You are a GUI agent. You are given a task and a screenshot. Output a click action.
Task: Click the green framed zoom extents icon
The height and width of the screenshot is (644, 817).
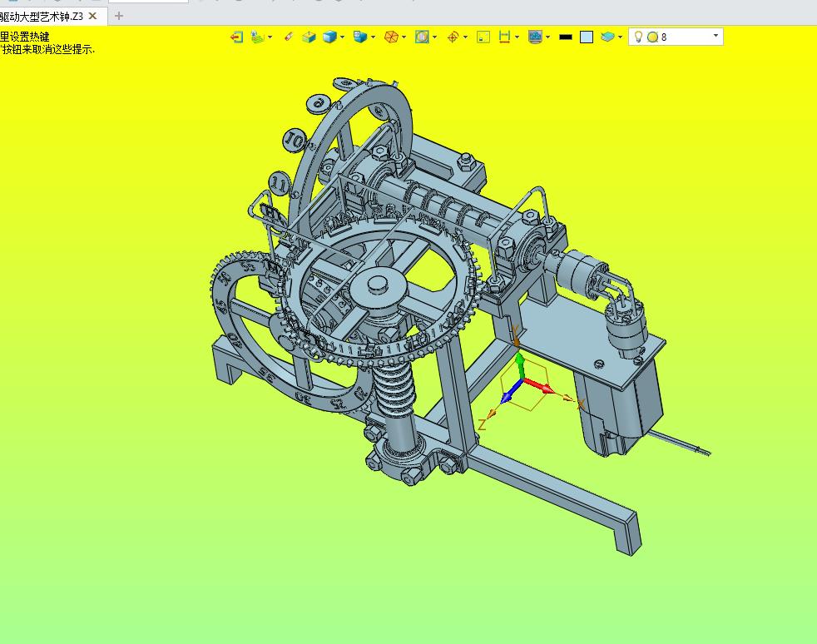(483, 37)
